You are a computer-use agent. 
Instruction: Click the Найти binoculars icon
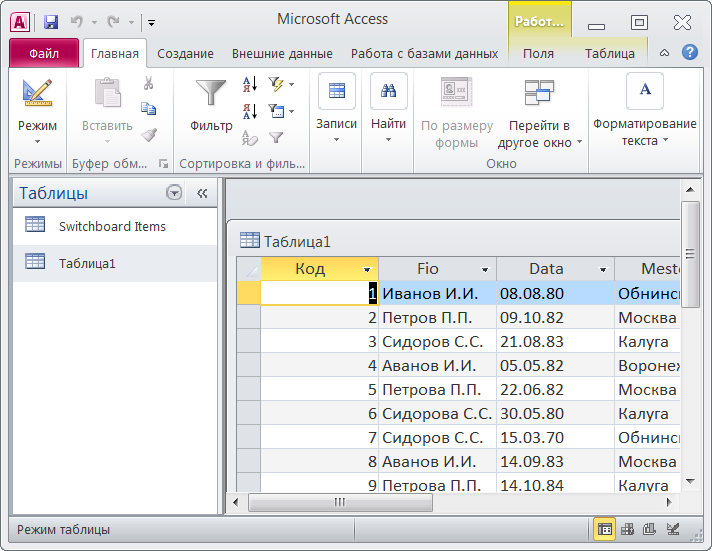(x=389, y=91)
